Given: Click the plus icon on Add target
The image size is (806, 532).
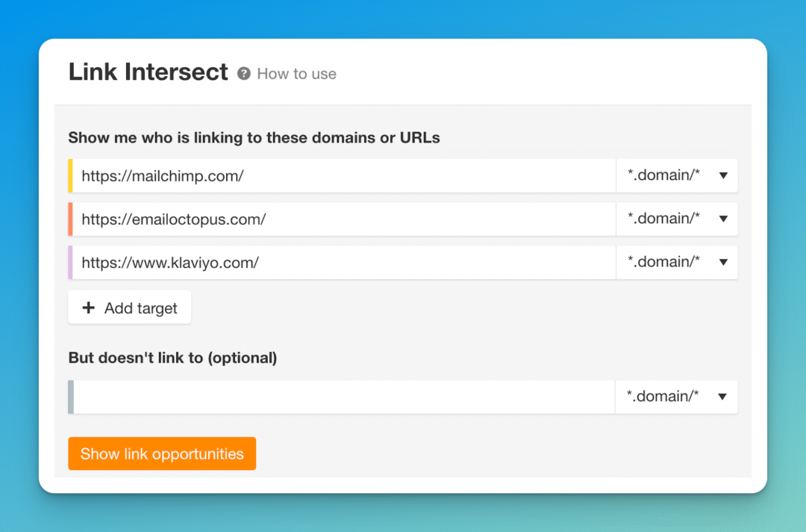Looking at the screenshot, I should coord(89,307).
